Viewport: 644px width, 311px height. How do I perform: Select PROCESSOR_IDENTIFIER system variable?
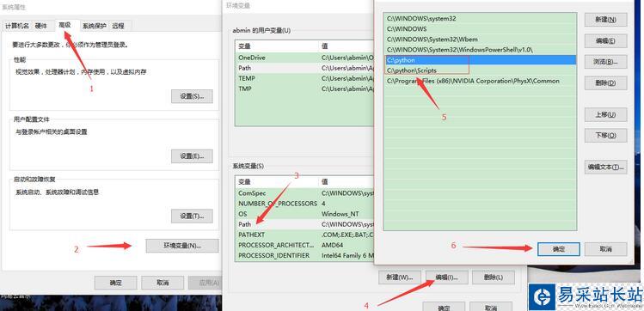[x=304, y=255]
